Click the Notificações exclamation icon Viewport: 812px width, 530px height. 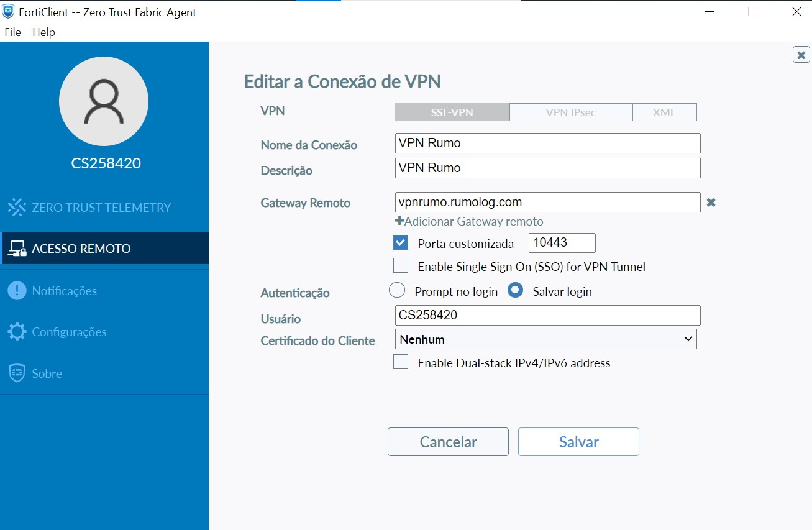point(17,291)
